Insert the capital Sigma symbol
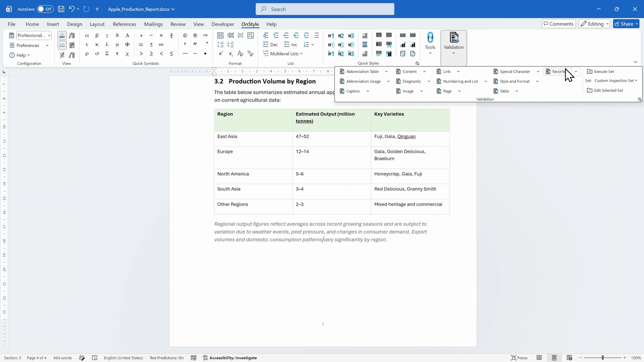 coord(107,54)
